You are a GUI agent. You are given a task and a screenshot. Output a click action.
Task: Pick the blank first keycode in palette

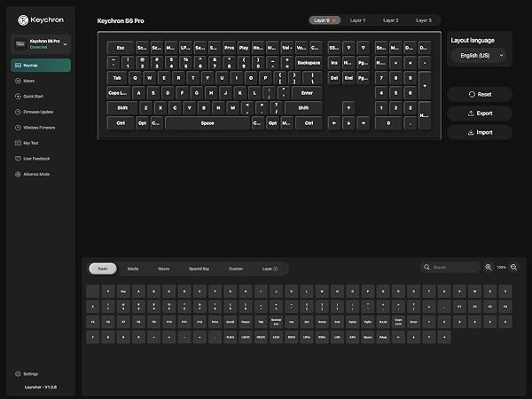pos(92,291)
